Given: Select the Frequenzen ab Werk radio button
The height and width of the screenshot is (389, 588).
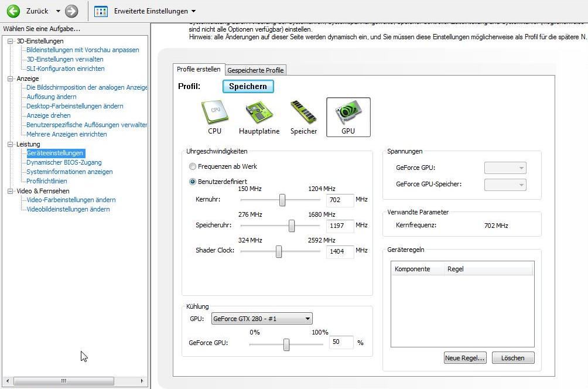Looking at the screenshot, I should click(192, 166).
